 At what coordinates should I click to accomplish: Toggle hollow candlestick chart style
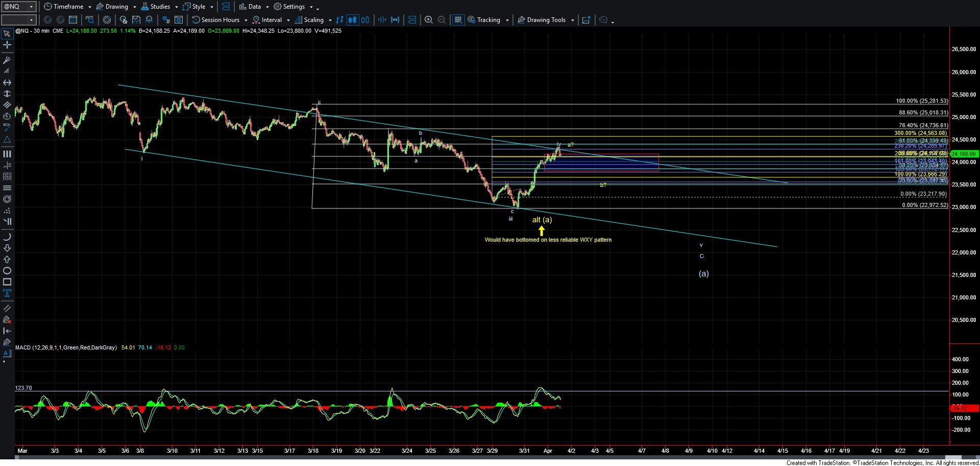pos(365,20)
